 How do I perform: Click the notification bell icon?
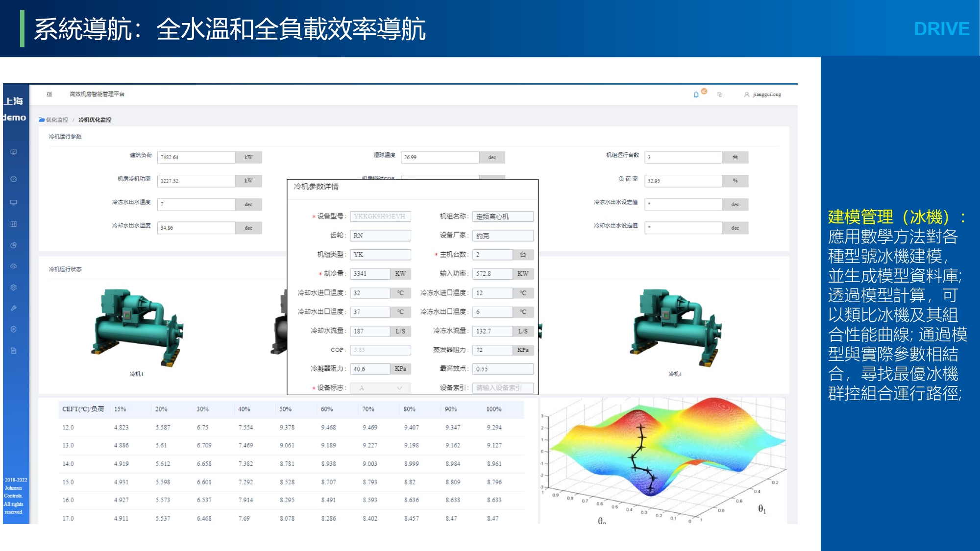696,95
